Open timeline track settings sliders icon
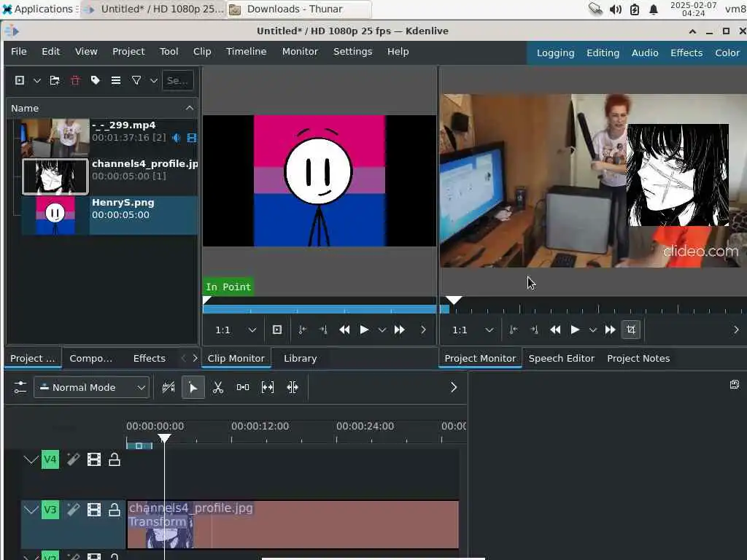747x560 pixels. click(20, 387)
